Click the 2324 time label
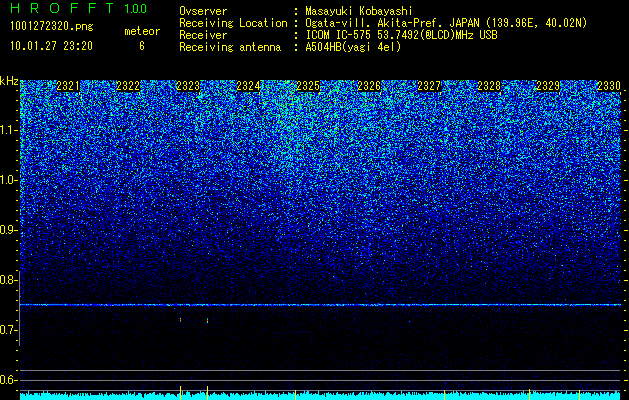This screenshot has width=629, height=400. click(x=248, y=86)
